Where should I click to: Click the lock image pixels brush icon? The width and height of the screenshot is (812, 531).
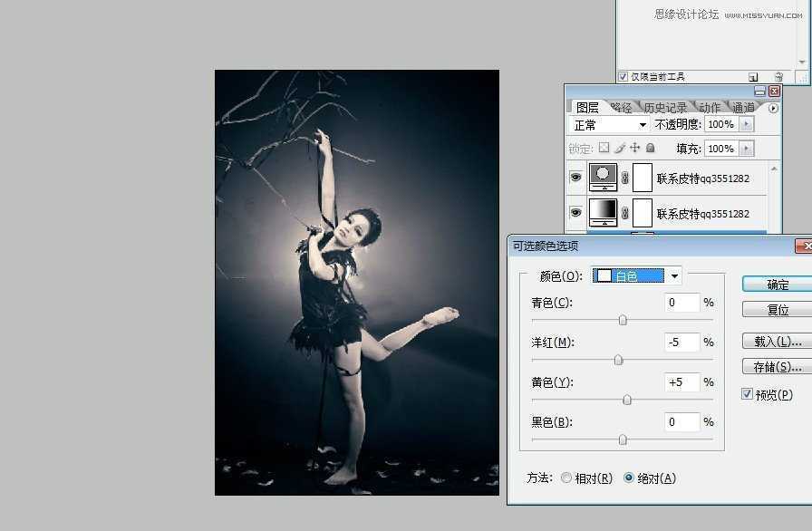click(x=619, y=148)
